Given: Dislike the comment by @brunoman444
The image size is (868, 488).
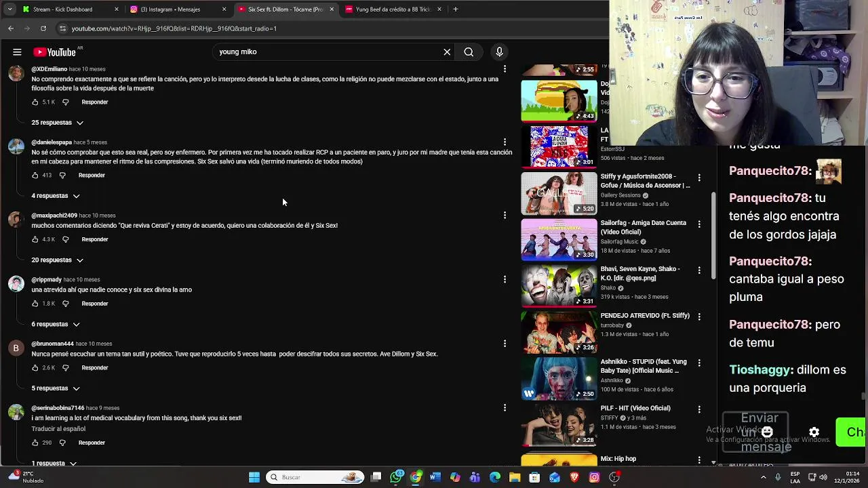Looking at the screenshot, I should pos(65,368).
